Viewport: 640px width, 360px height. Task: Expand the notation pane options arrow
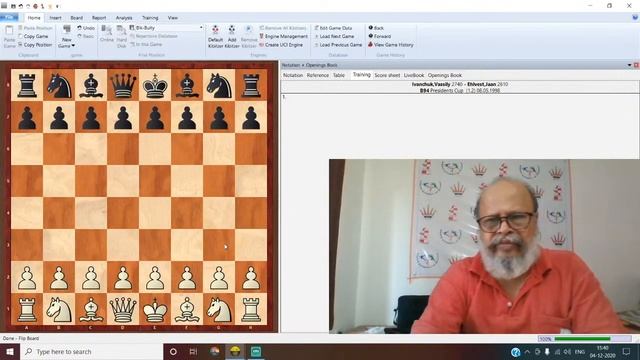click(629, 65)
